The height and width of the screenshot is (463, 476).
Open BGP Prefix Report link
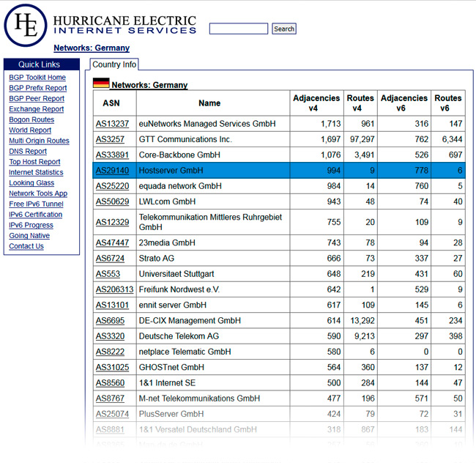coord(38,88)
